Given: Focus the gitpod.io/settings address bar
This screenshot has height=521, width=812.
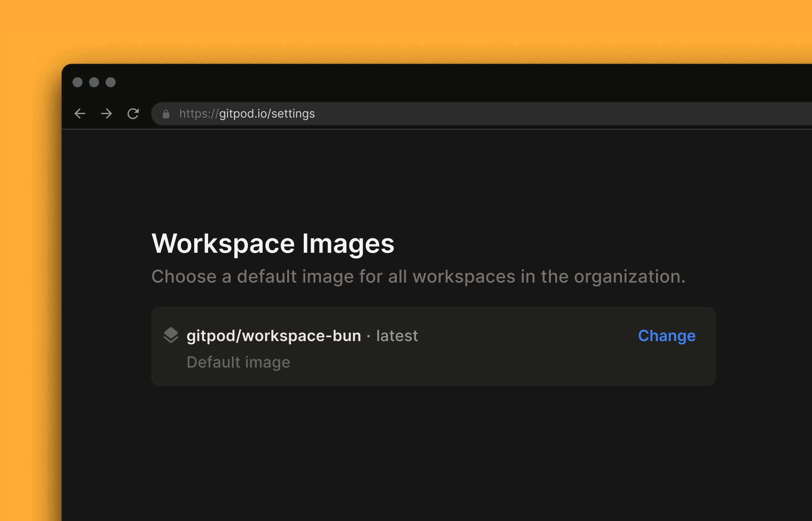Looking at the screenshot, I should (x=481, y=114).
